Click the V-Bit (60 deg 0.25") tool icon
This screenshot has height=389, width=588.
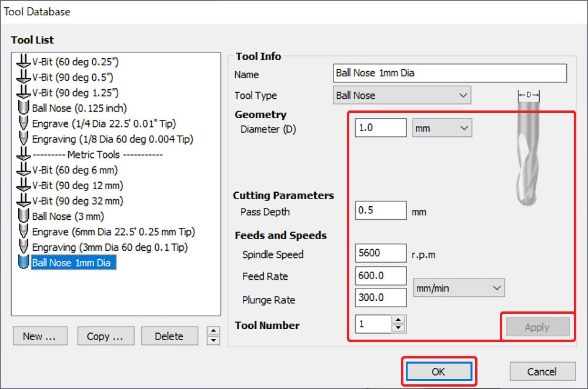point(24,61)
